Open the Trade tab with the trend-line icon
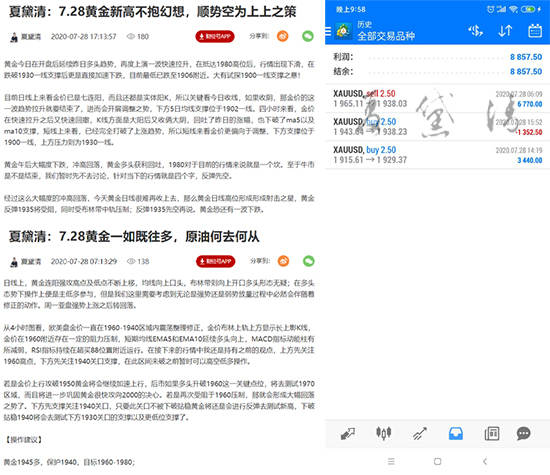Image resolution: width=550 pixels, height=475 pixels. point(420,434)
